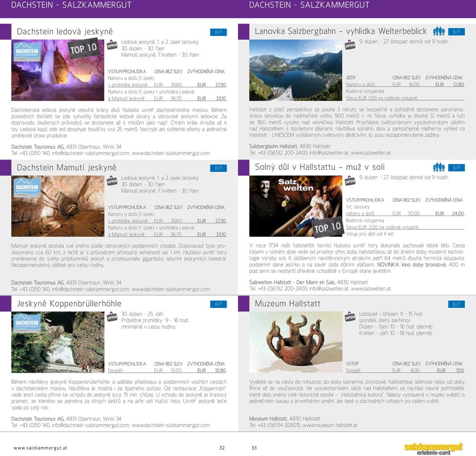This screenshot has width=476, height=456.
Task: Click the Jeskyně Koppenbrüllerhöhle heading
Action: 69,304
